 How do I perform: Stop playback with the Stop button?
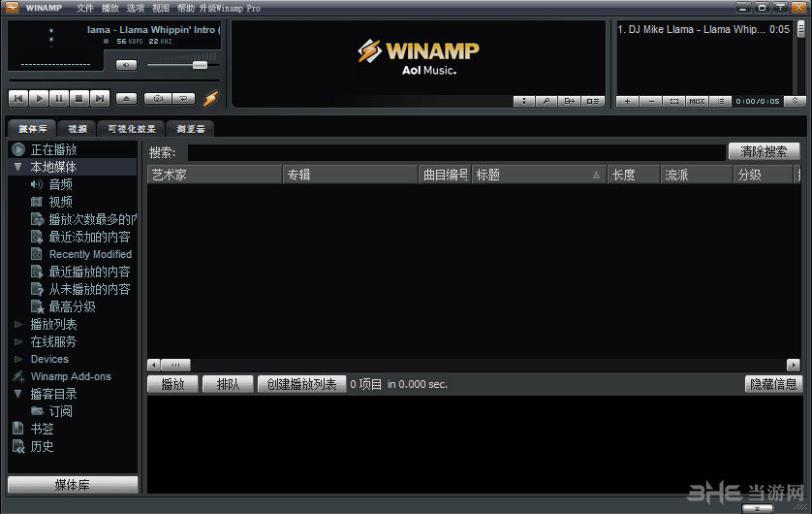pos(79,99)
